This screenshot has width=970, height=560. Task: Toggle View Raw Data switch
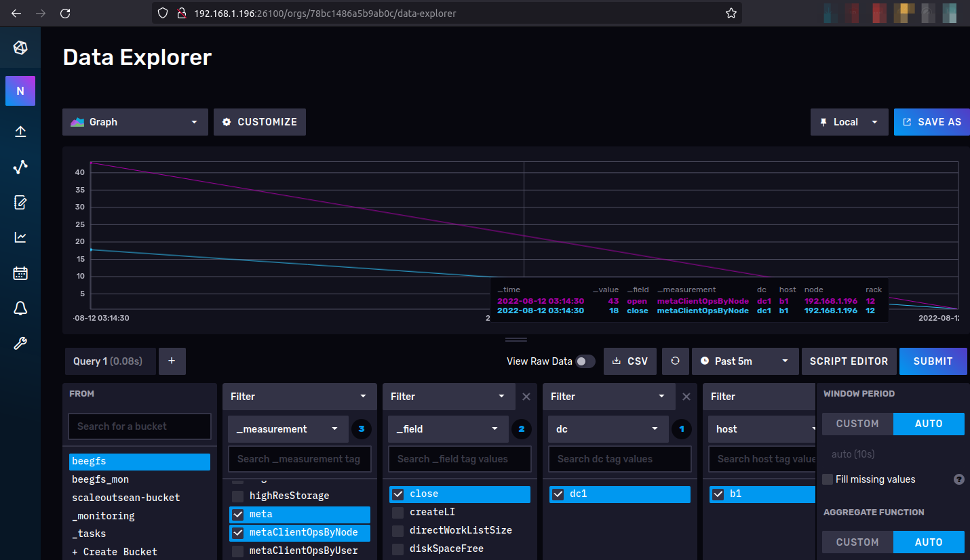tap(585, 361)
